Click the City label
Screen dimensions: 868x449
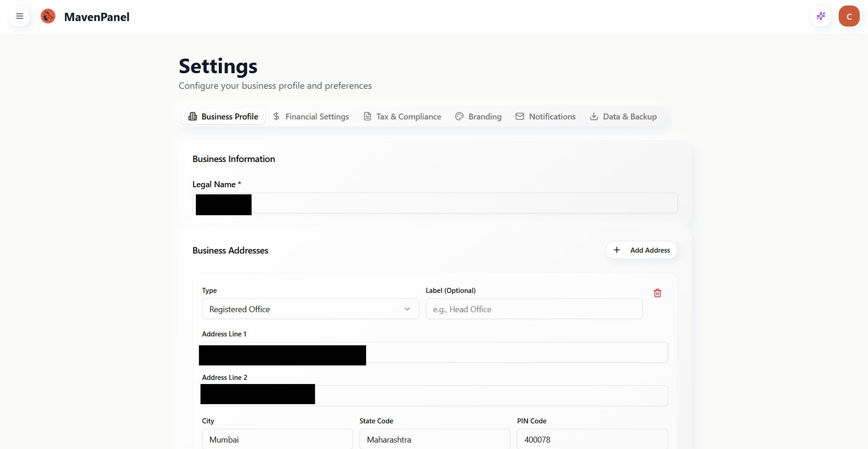[x=208, y=421]
